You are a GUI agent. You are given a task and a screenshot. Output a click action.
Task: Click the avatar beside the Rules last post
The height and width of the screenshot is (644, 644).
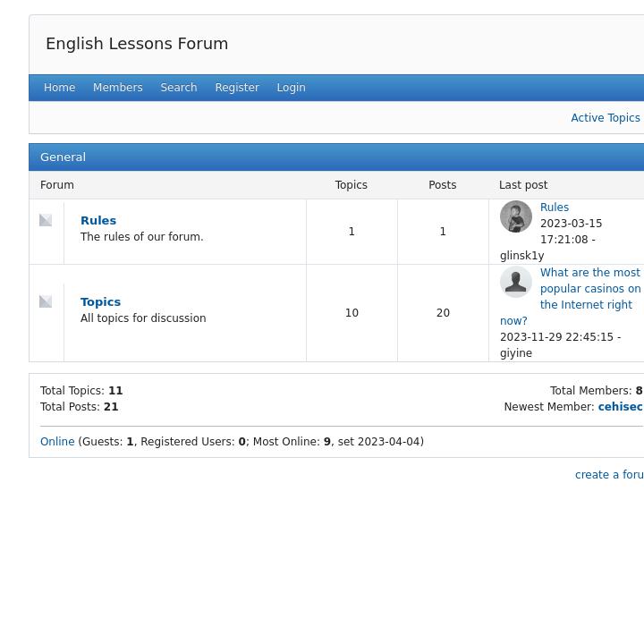tap(516, 216)
